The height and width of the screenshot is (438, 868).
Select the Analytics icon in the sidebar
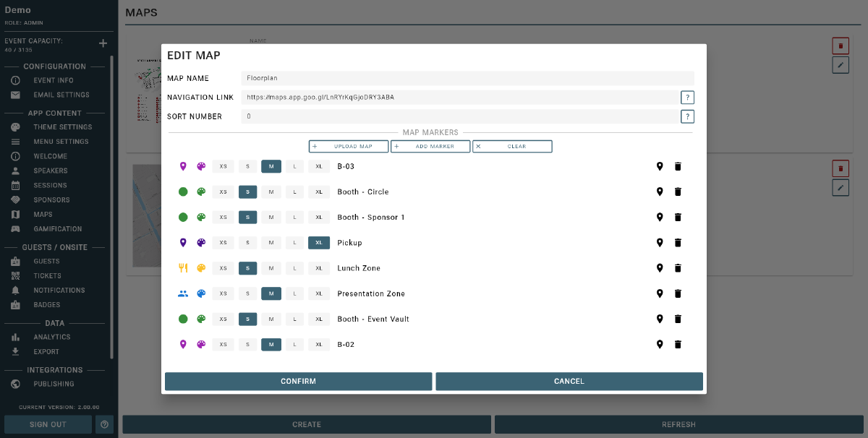click(x=16, y=337)
